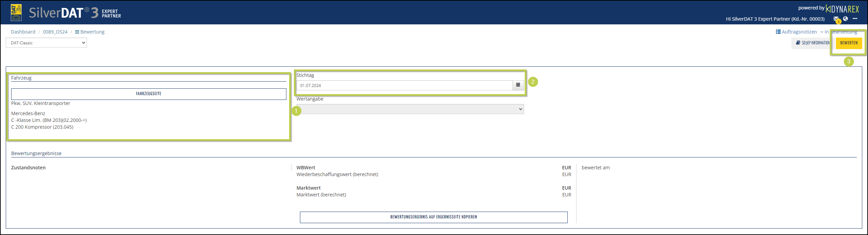Click the hamburger icon beside Bewertung
Screen dimensions: 868x235
click(x=77, y=32)
